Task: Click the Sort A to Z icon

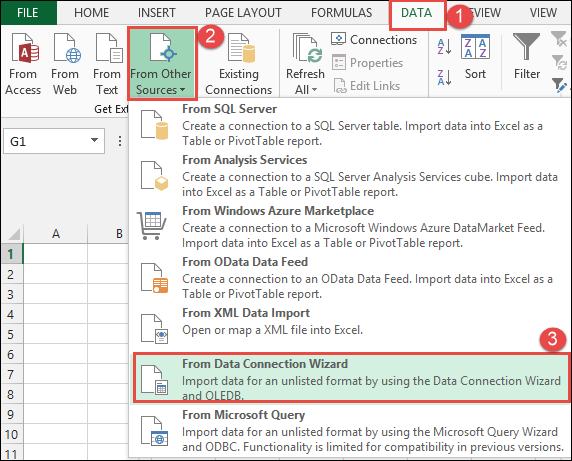Action: 444,46
